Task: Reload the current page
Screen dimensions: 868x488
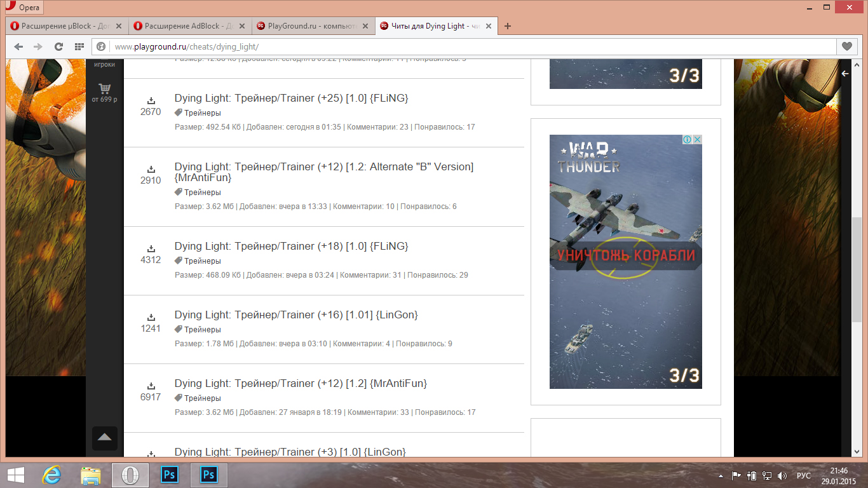Action: coord(58,46)
